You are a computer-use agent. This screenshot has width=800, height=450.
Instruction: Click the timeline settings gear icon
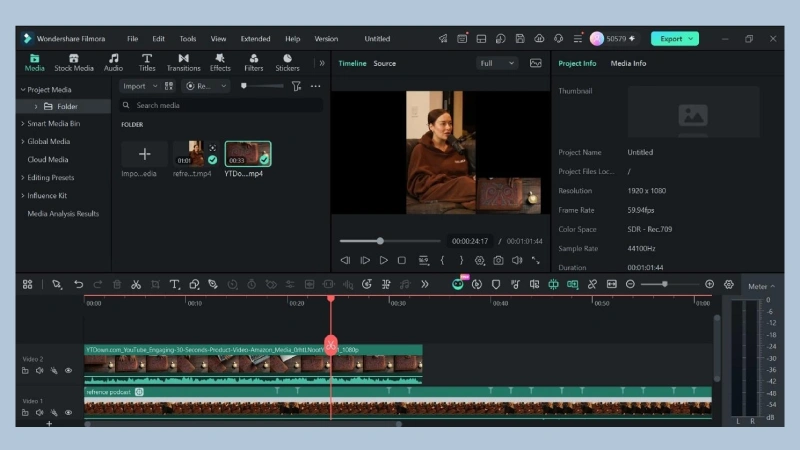click(729, 284)
